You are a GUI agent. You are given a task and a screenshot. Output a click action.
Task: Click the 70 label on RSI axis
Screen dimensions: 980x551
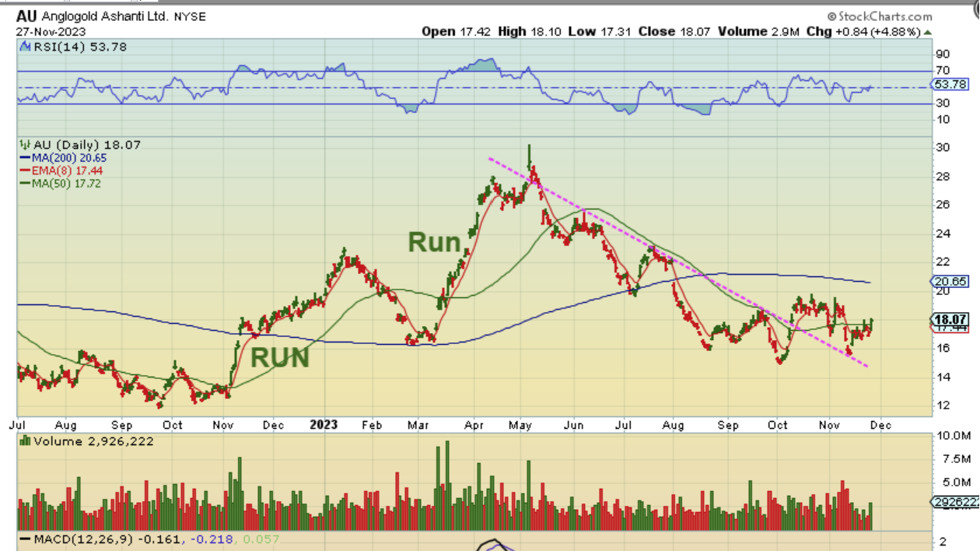coord(943,70)
